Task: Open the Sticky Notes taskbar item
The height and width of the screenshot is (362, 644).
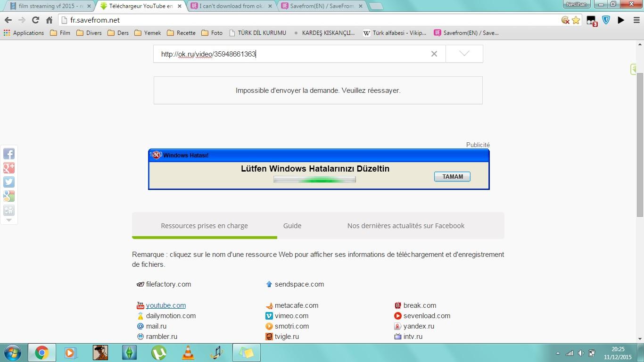Action: coord(246,353)
